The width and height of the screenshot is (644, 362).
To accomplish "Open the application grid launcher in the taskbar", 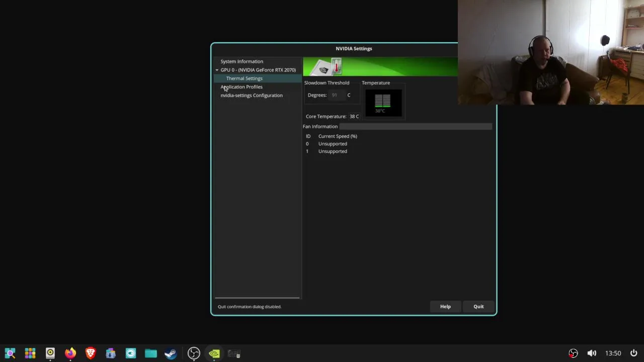I will [30, 353].
